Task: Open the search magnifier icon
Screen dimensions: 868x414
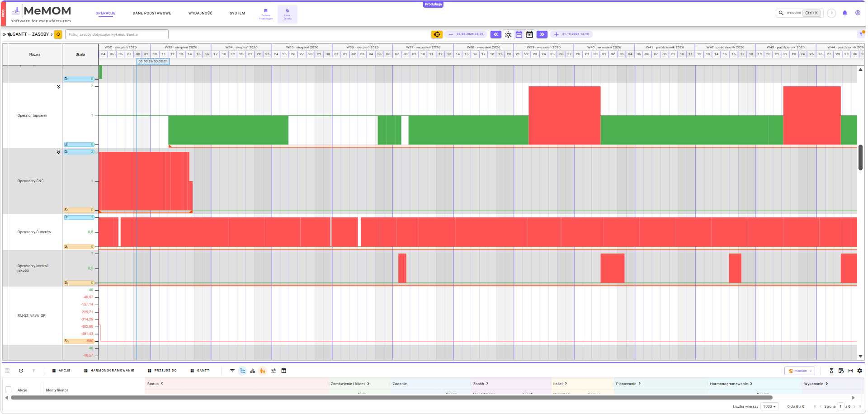Action: click(x=781, y=13)
